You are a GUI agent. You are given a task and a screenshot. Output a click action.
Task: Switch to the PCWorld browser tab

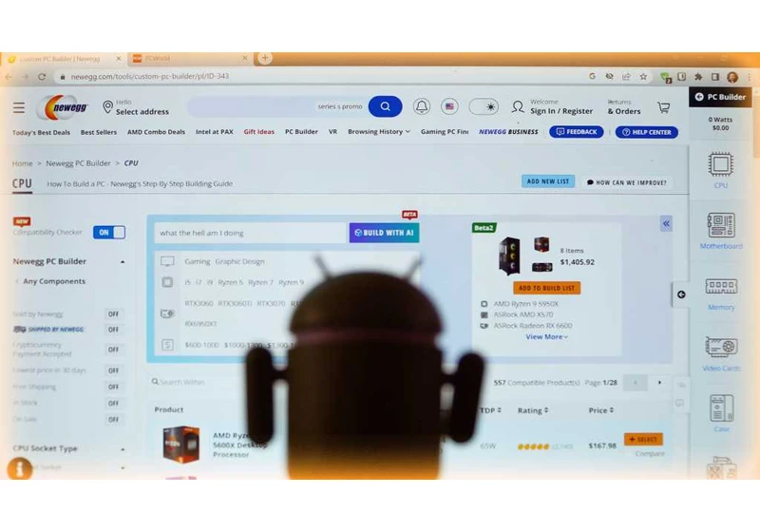click(189, 59)
